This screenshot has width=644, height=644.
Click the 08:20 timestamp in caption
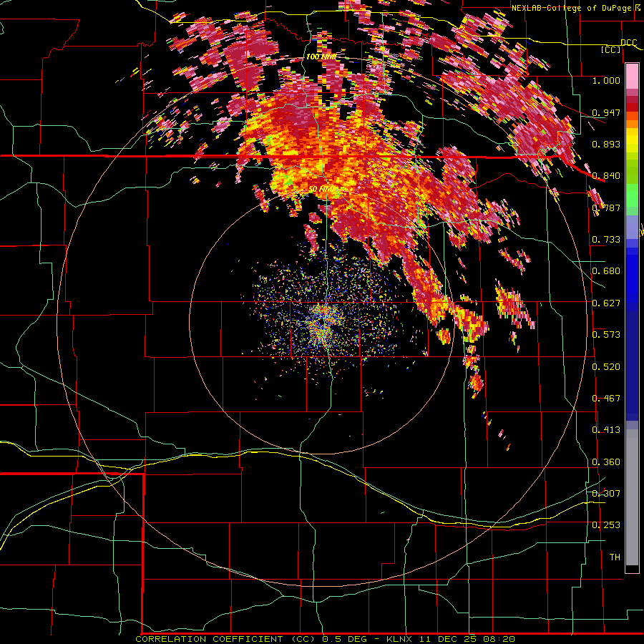[499, 639]
